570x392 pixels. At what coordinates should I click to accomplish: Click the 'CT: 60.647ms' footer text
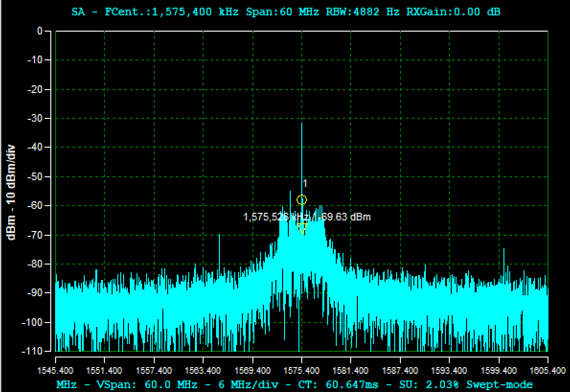point(338,385)
